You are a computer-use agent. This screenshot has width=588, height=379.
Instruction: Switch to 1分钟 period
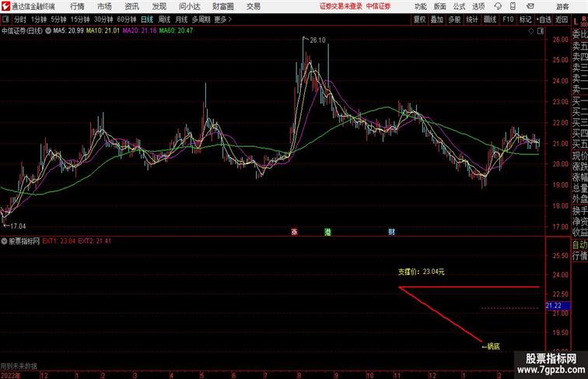pos(38,19)
